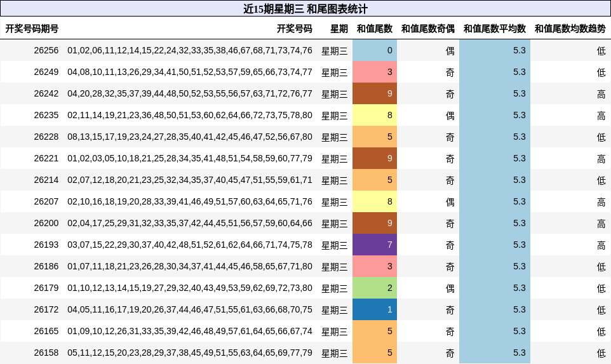The width and height of the screenshot is (611, 364).
Task: Click the numbers starting 05,11,12,15 in row 26158
Action: (190, 353)
